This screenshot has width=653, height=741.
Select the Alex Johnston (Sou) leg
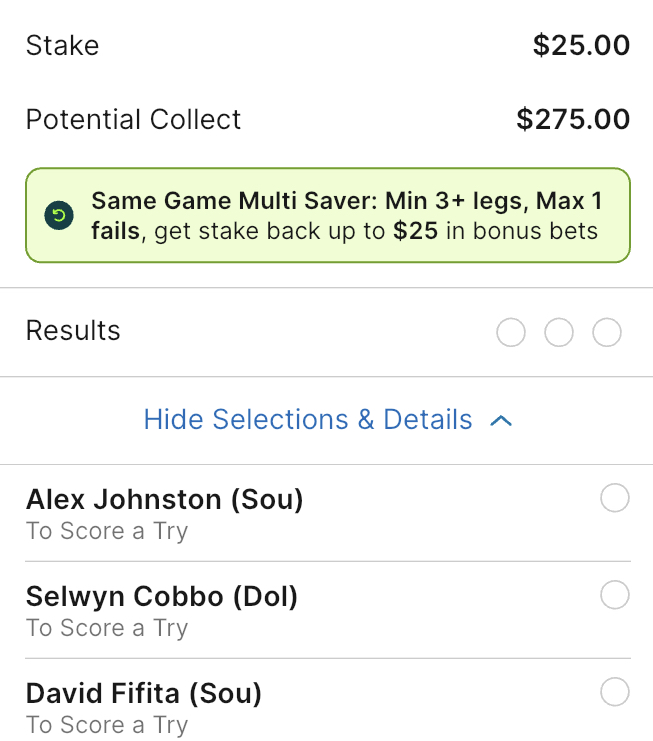[x=164, y=499]
